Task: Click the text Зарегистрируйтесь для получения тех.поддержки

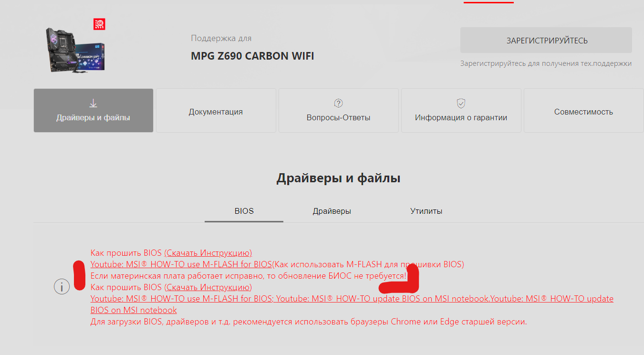Action: click(546, 63)
